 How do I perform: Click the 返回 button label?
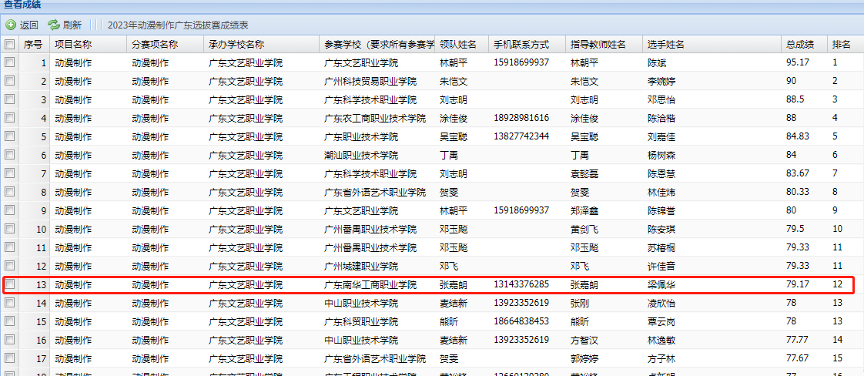click(x=29, y=25)
